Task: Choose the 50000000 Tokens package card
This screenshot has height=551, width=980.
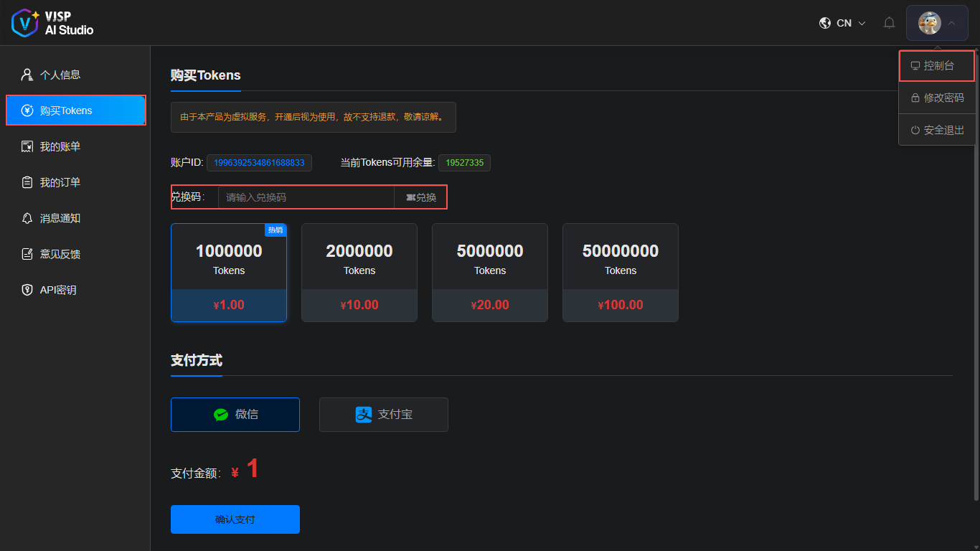Action: tap(620, 273)
